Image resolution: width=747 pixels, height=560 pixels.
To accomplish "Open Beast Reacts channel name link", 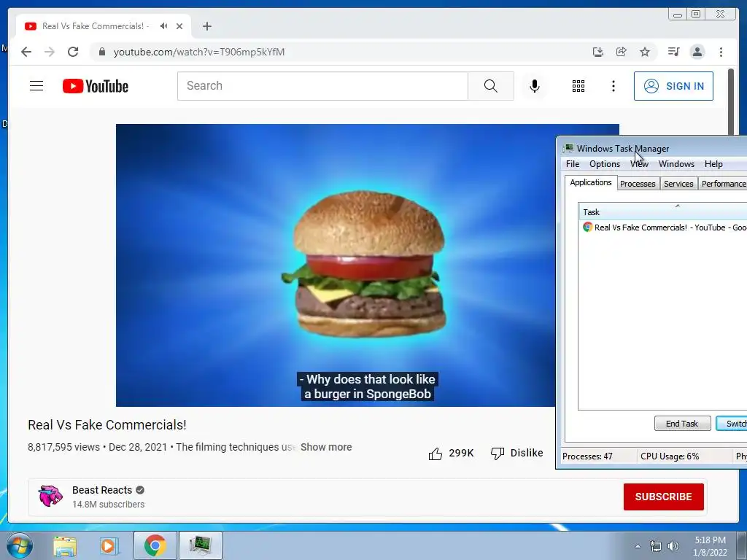I will [x=102, y=490].
